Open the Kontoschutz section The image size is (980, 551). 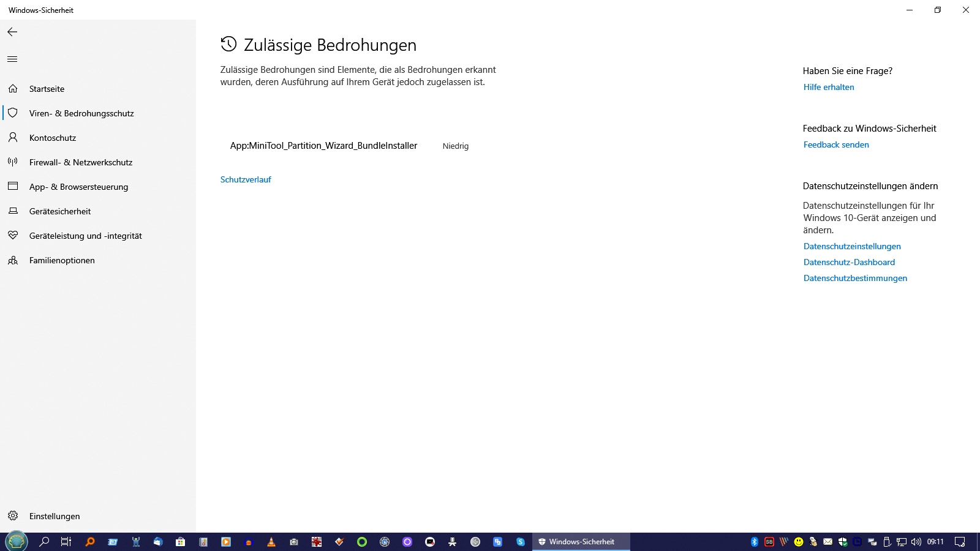53,138
